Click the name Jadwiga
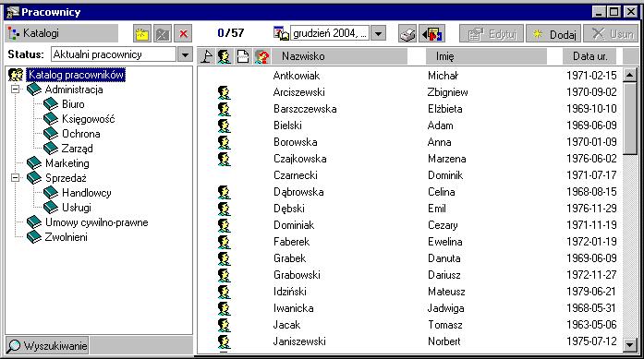The image size is (644, 359). click(x=446, y=308)
